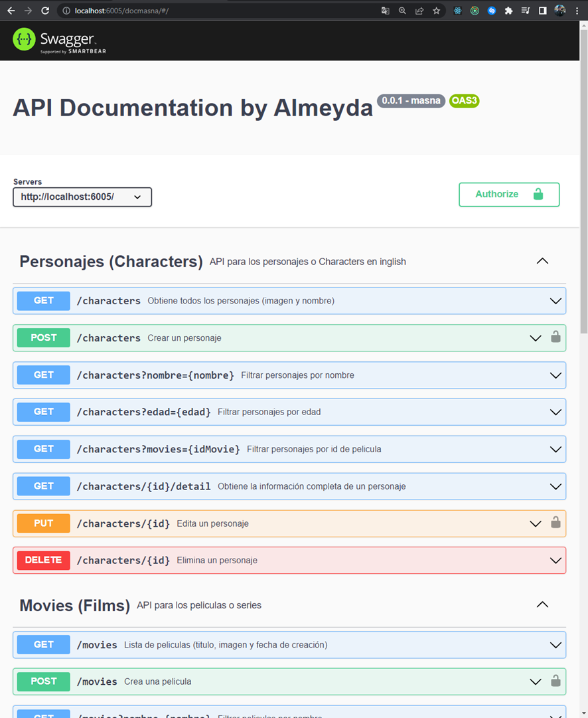
Task: Click the browser address bar
Action: click(199, 11)
